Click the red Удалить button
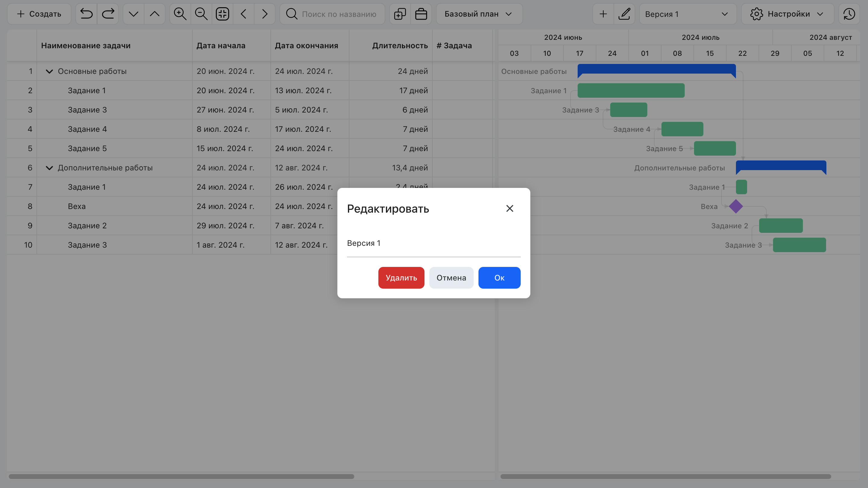868x488 pixels. coord(401,278)
